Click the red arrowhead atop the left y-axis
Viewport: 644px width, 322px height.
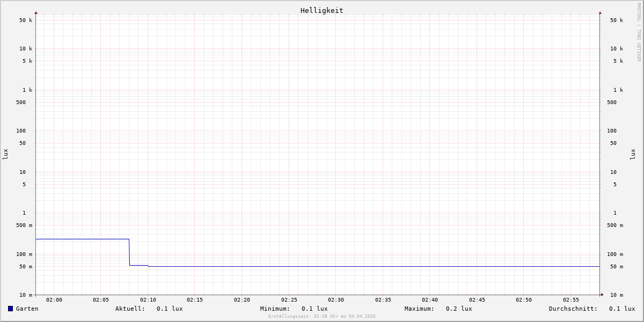coord(36,12)
